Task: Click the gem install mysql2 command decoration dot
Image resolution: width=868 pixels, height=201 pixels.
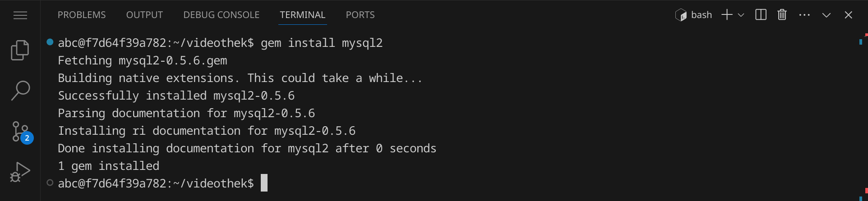Action: (50, 42)
